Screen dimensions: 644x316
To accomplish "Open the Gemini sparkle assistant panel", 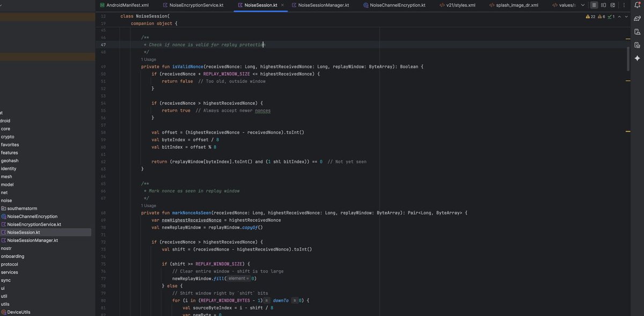I will click(637, 58).
